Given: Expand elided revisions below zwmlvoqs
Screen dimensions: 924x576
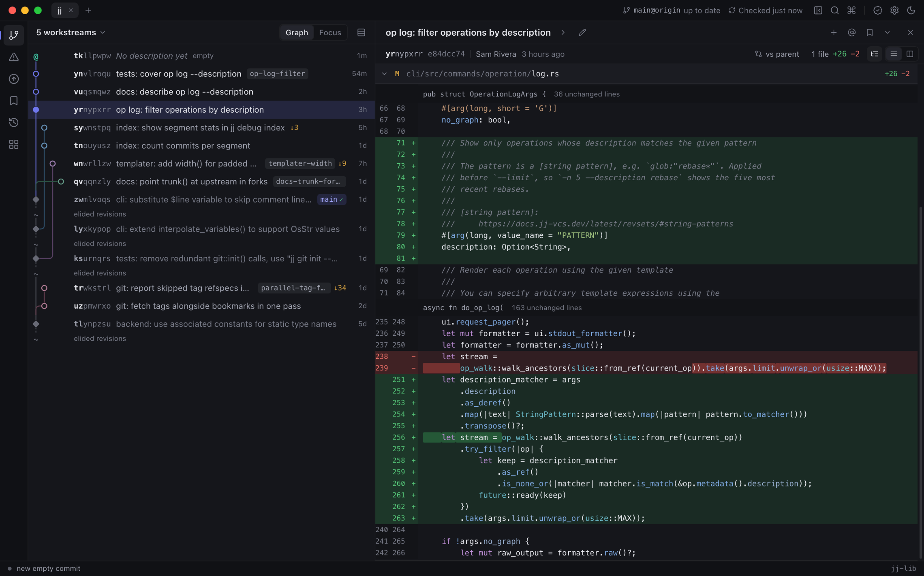Looking at the screenshot, I should coord(100,214).
